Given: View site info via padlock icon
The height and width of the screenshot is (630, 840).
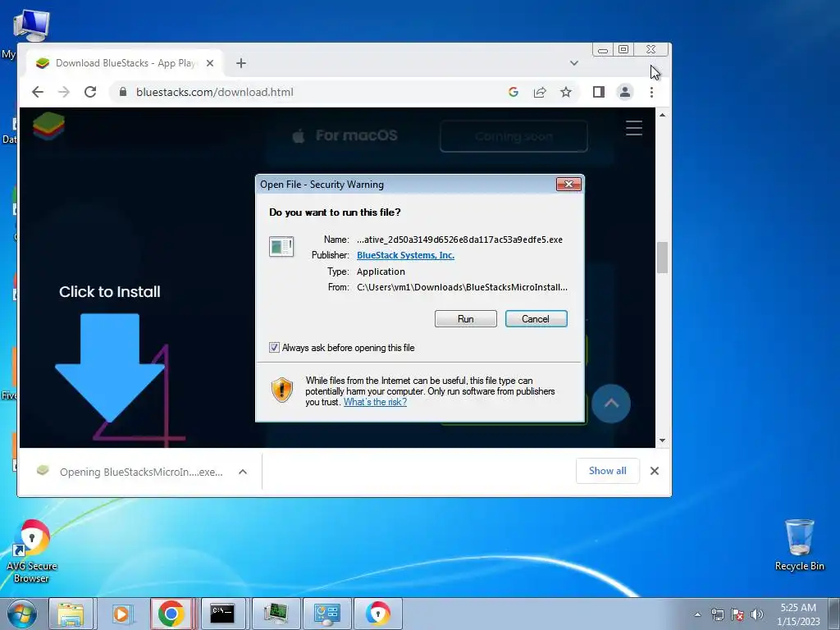Looking at the screenshot, I should coord(123,92).
